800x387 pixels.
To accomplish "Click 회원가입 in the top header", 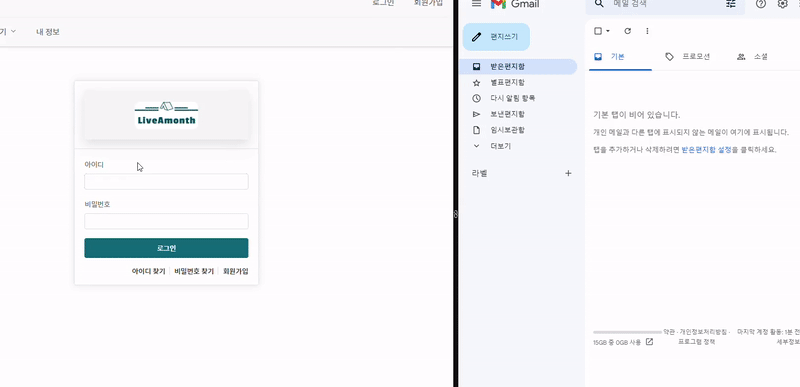I will (428, 3).
